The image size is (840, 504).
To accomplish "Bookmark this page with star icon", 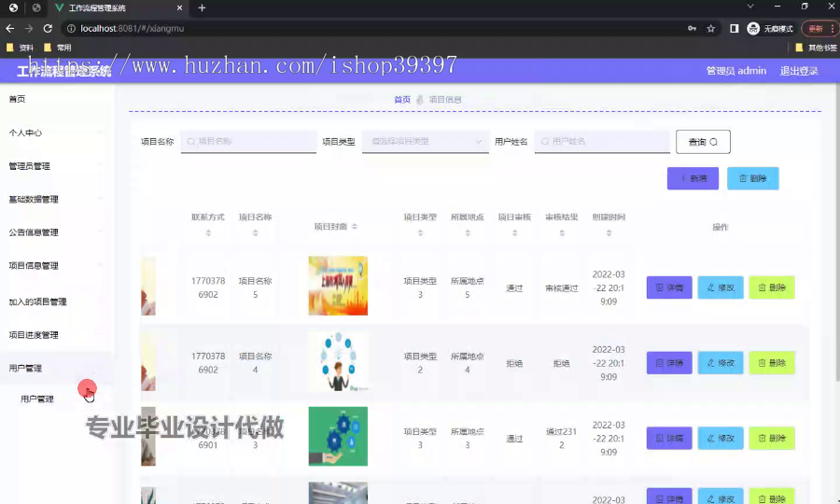I will click(711, 28).
